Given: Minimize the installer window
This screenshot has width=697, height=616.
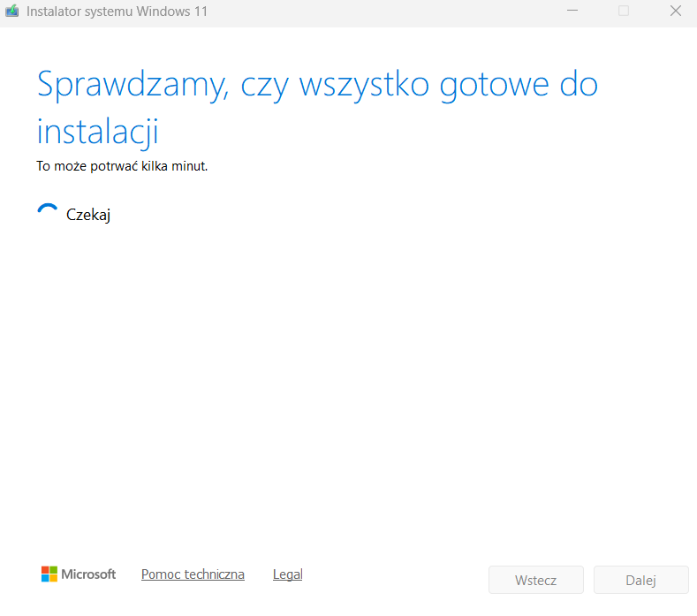Looking at the screenshot, I should pyautogui.click(x=572, y=11).
